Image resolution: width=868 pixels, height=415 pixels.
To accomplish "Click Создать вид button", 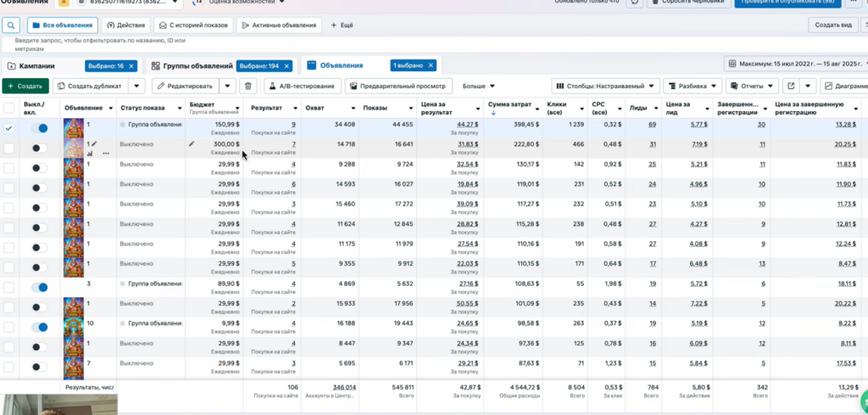I will pos(833,25).
